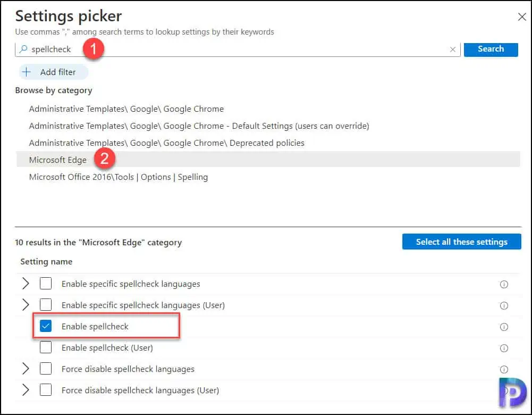Check Force disable spellcheck languages checkbox
This screenshot has height=415, width=532.
[x=46, y=369]
